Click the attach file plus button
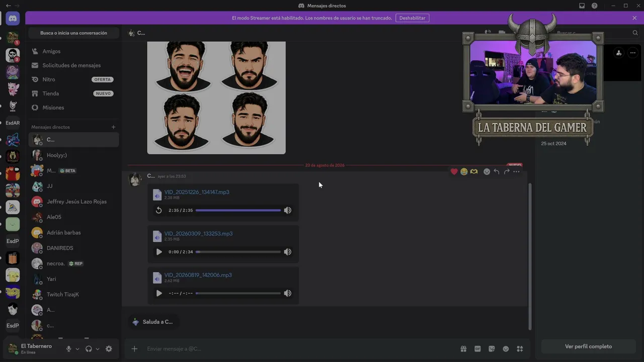This screenshot has width=644, height=362. (x=134, y=349)
